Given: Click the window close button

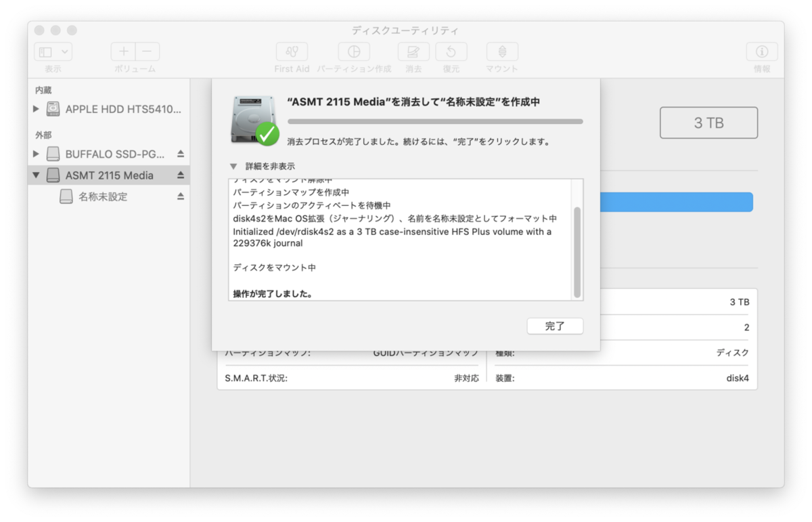Looking at the screenshot, I should coord(39,30).
